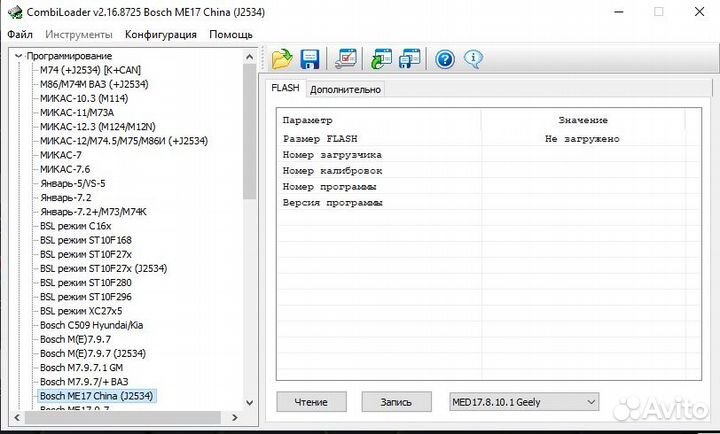The image size is (720, 434).
Task: Click the info speech bubble icon
Action: tap(474, 58)
